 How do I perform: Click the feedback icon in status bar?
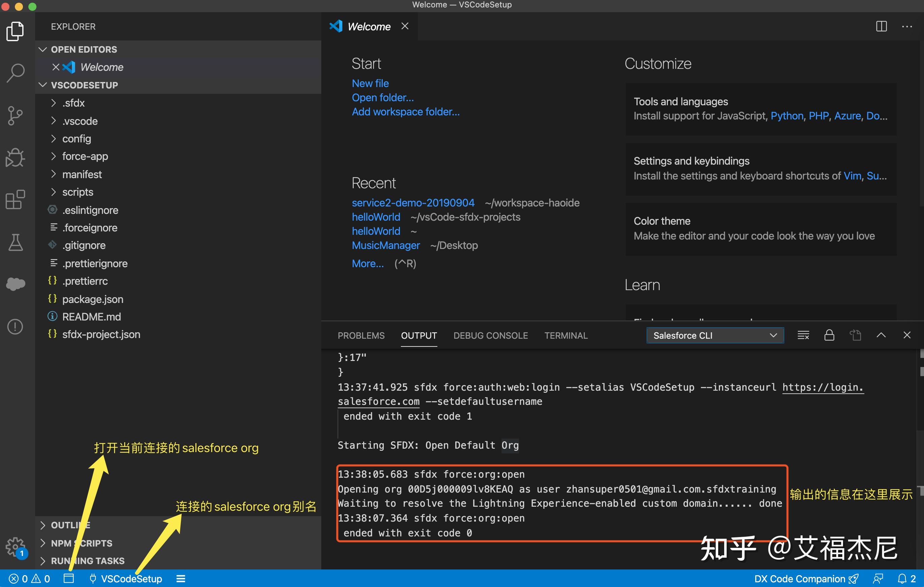coord(878,579)
